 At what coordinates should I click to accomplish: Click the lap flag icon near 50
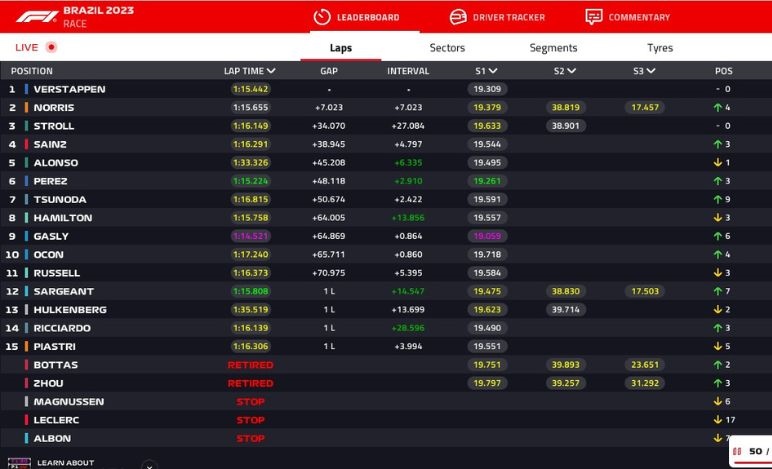click(x=737, y=452)
